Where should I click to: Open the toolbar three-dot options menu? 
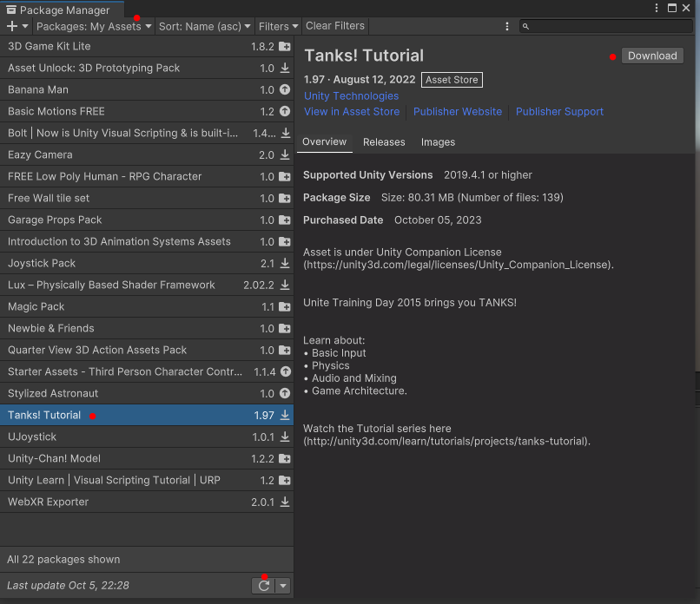tap(506, 26)
